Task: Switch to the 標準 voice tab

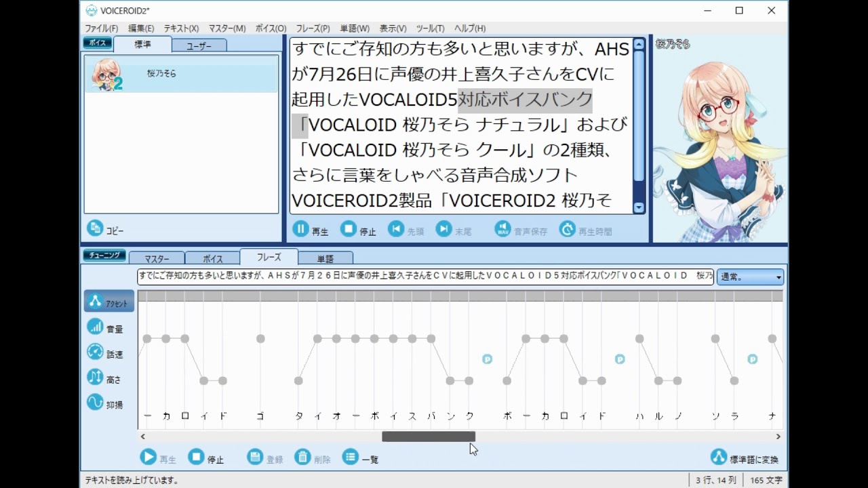Action: pyautogui.click(x=142, y=44)
